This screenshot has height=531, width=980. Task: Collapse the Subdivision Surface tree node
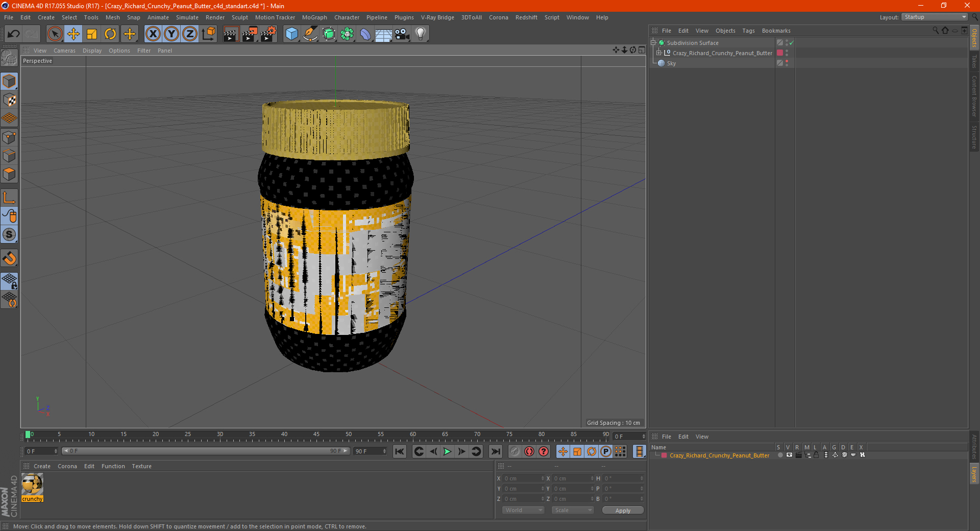click(653, 43)
